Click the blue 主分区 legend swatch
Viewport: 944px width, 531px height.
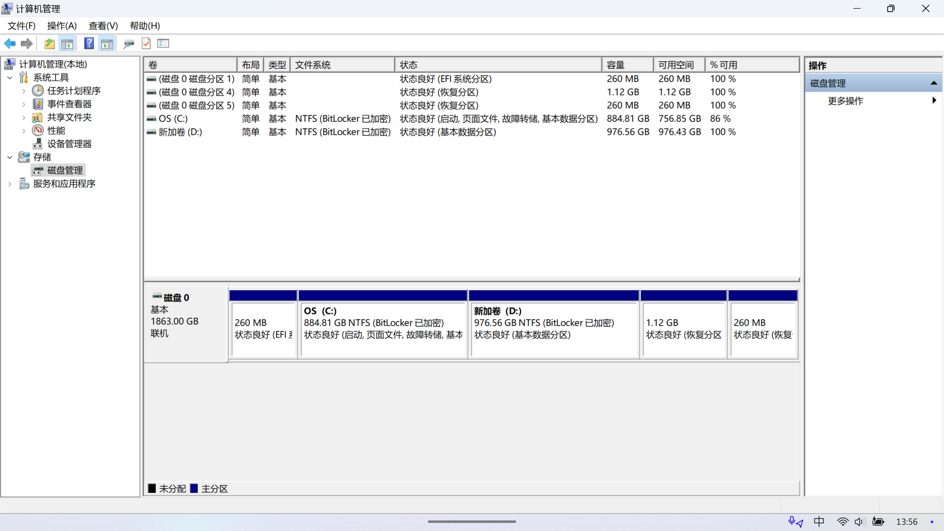pos(194,488)
